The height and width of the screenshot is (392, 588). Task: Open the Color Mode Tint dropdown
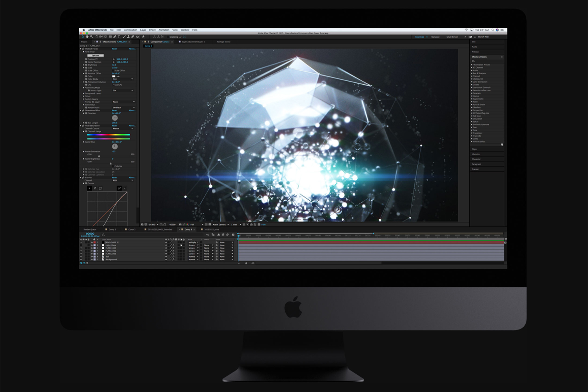pos(123,79)
